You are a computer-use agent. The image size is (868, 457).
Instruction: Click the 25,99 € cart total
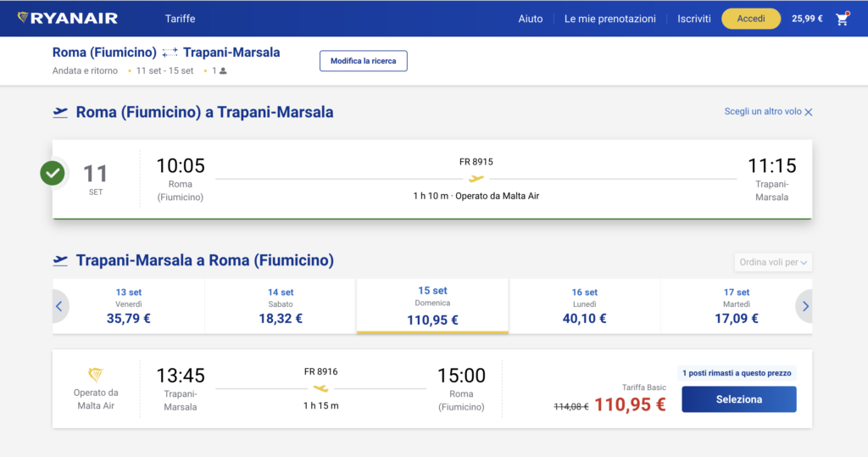[x=807, y=19]
